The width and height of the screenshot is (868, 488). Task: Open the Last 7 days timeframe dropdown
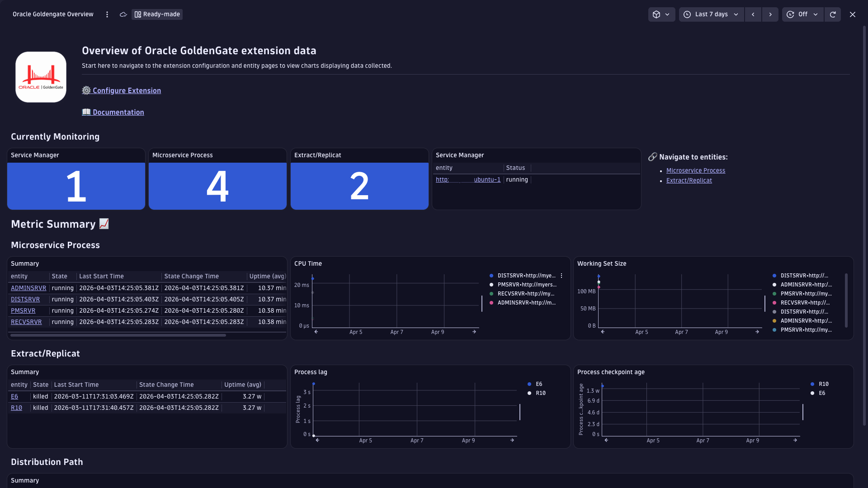coord(711,14)
